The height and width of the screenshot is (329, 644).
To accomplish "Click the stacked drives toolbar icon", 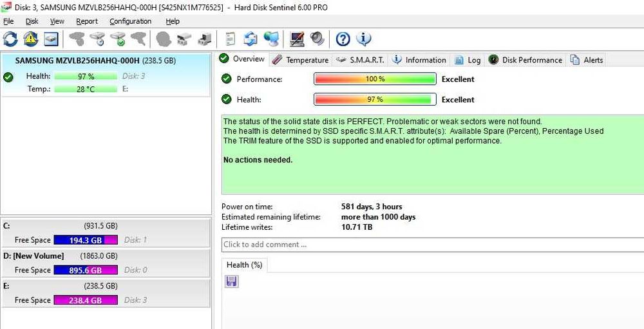I will click(x=184, y=39).
